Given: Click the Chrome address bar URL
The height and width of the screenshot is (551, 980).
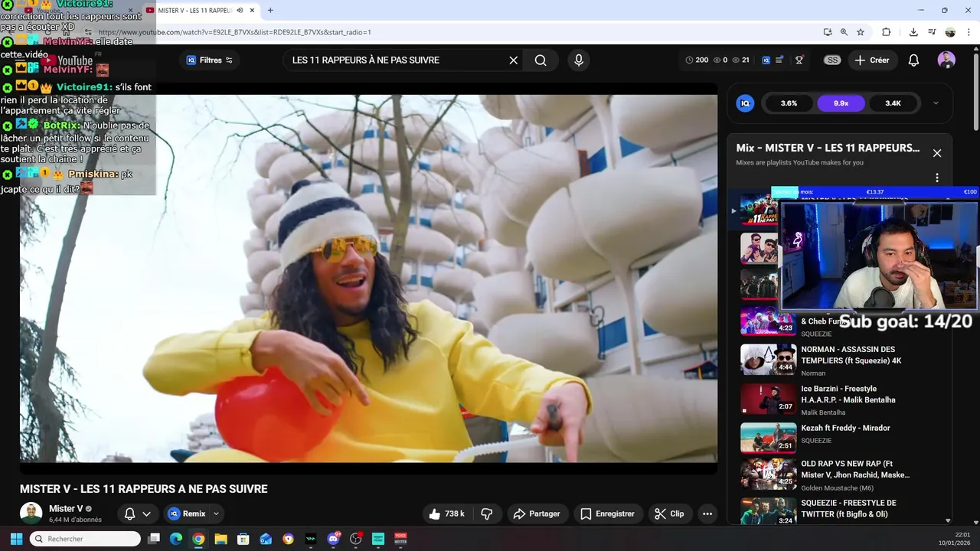Looking at the screenshot, I should click(x=234, y=32).
